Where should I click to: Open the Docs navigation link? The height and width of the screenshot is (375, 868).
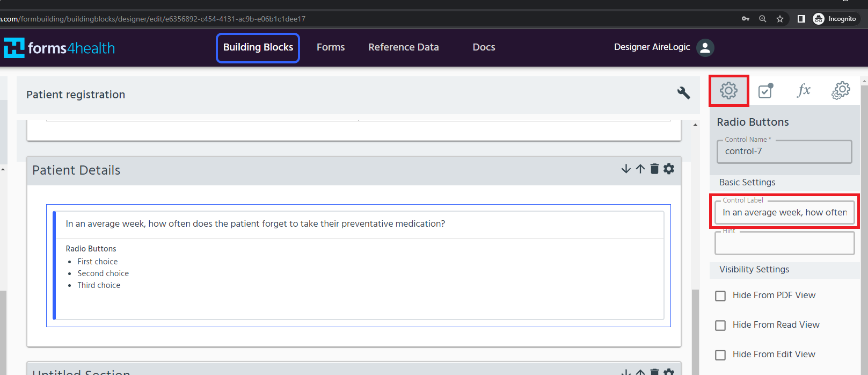pyautogui.click(x=484, y=47)
